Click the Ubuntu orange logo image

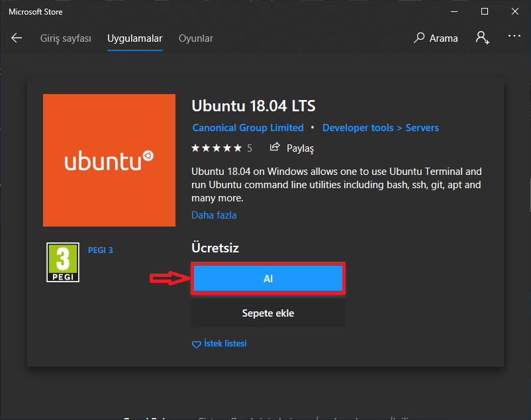(109, 160)
